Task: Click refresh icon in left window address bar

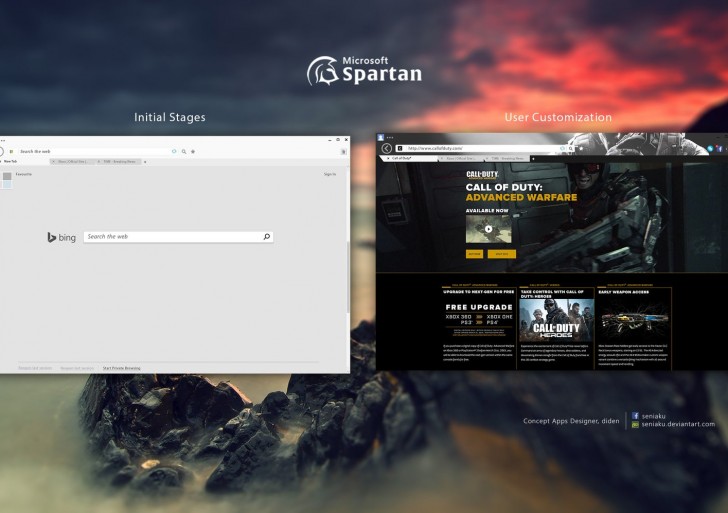Action: 174,151
